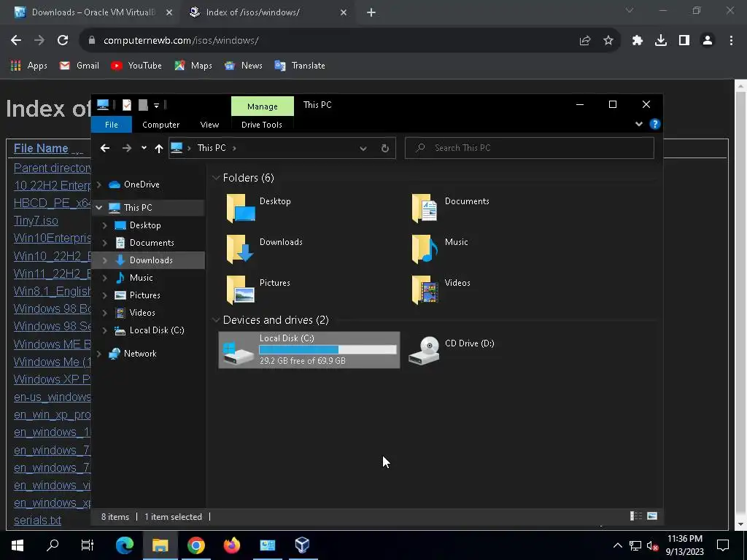Open YouTube bookmark
Viewport: 747px width, 560px height.
136,66
